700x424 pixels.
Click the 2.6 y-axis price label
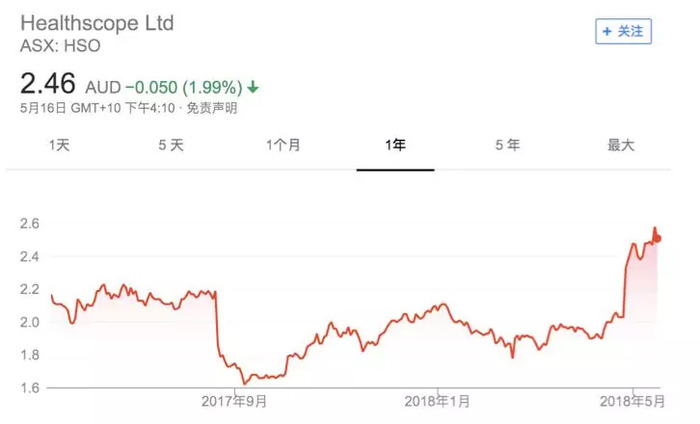pyautogui.click(x=29, y=223)
